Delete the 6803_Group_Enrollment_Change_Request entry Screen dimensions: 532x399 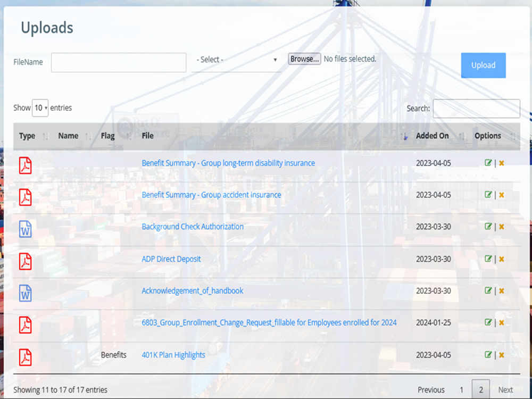point(502,323)
